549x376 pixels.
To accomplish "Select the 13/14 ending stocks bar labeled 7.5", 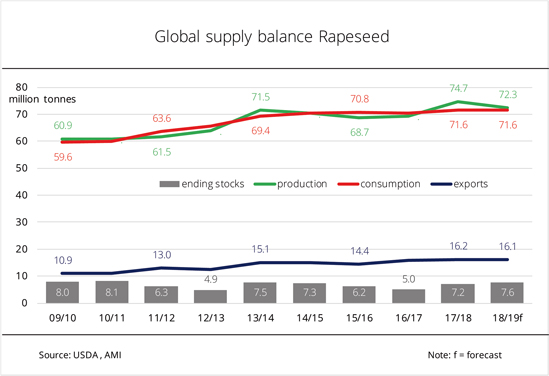I will (260, 293).
